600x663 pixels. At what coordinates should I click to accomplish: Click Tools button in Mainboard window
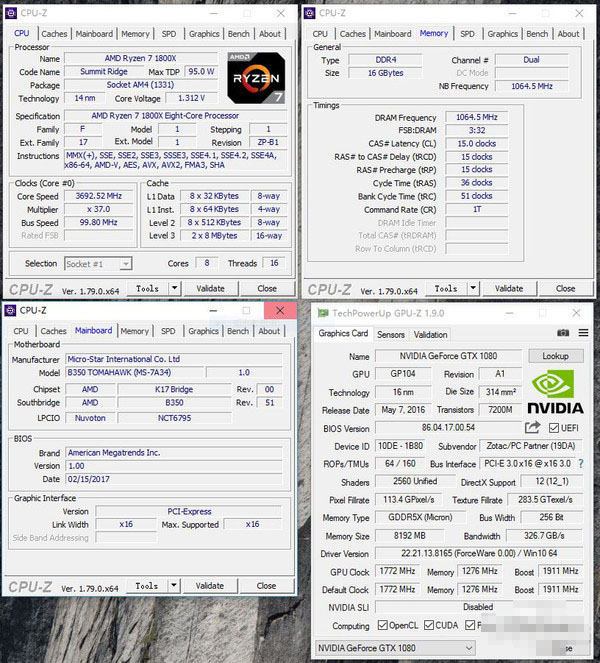(x=147, y=586)
